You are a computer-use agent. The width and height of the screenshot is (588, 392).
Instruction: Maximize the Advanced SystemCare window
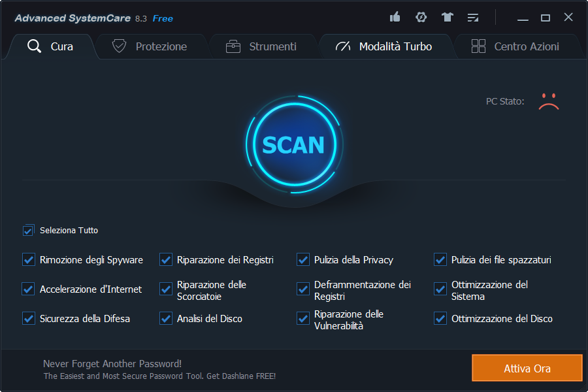(x=546, y=18)
